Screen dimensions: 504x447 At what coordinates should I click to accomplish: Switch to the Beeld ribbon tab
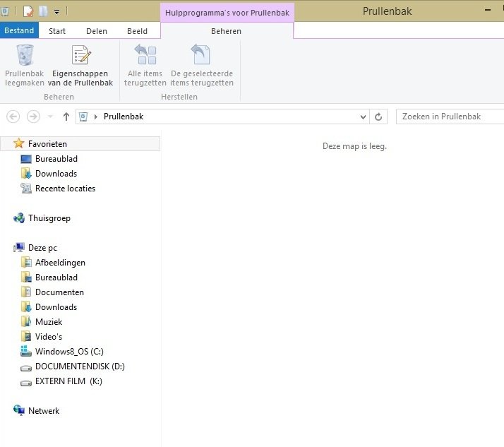pyautogui.click(x=137, y=31)
